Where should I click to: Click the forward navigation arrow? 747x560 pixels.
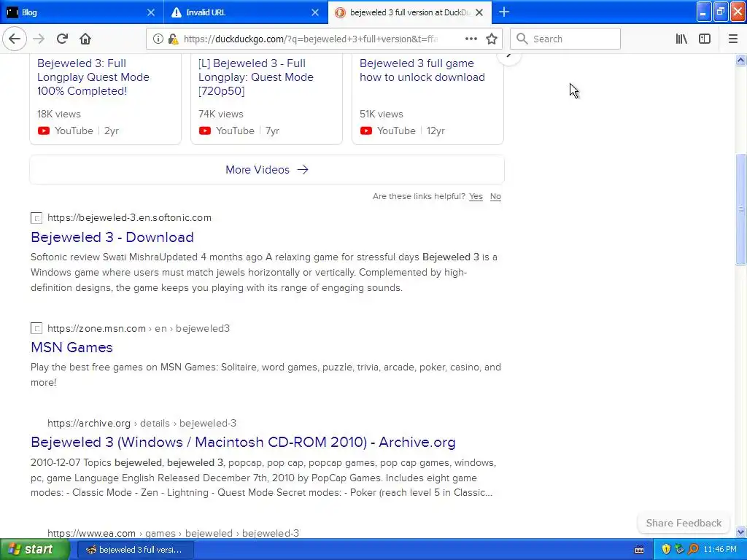(x=39, y=39)
